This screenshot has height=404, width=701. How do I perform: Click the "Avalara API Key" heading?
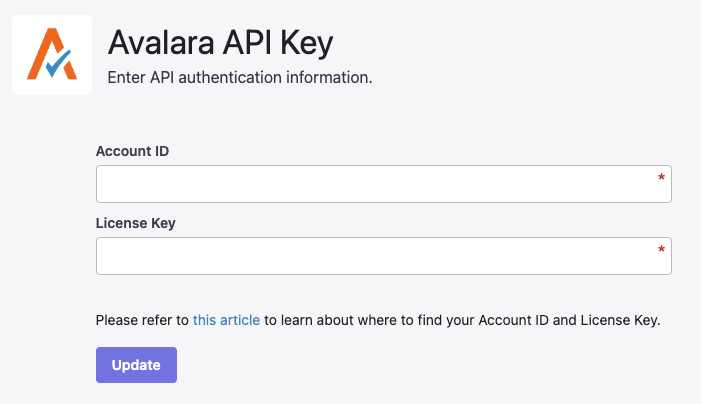click(x=220, y=42)
